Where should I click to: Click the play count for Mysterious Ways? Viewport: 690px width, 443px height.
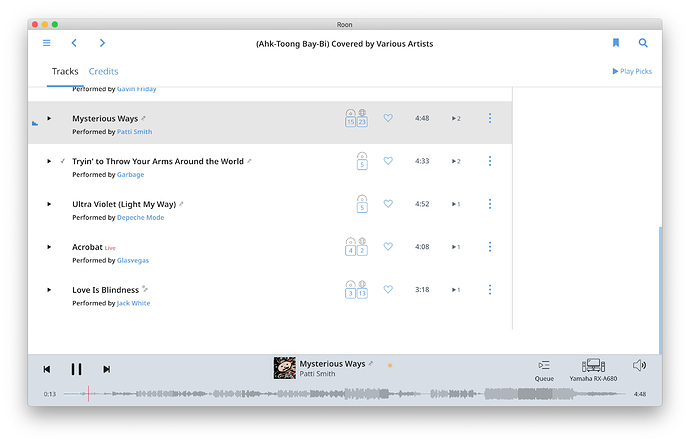(456, 118)
